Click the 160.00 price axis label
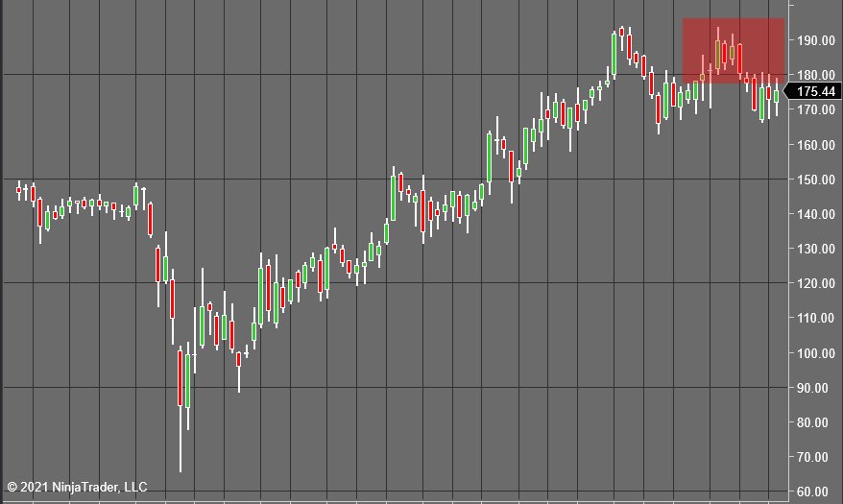The image size is (843, 504). click(815, 145)
